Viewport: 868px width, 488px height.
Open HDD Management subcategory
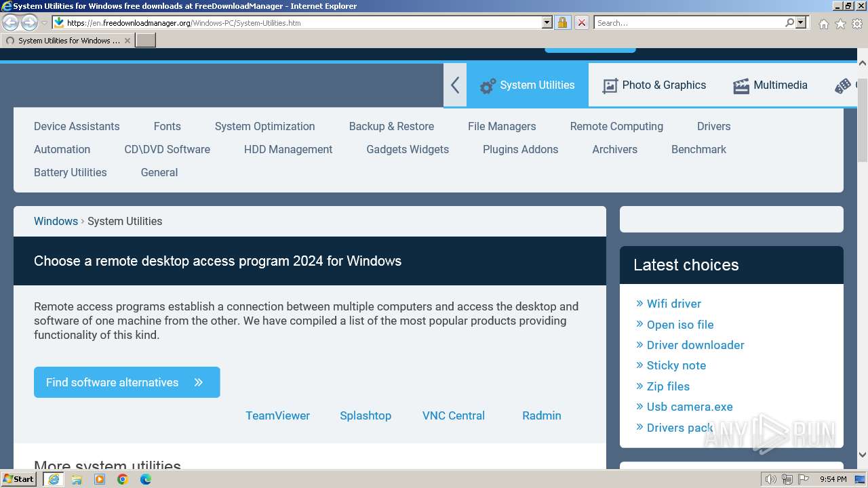point(288,149)
